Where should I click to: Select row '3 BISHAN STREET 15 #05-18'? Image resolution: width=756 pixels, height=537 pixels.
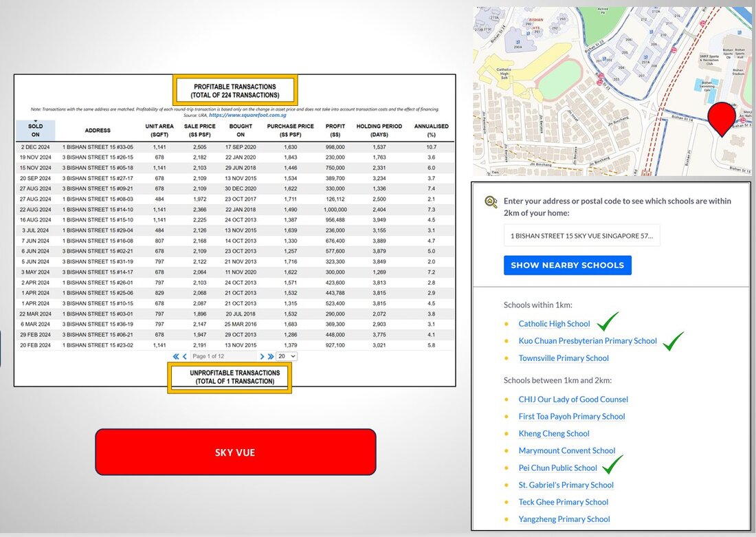(x=235, y=168)
